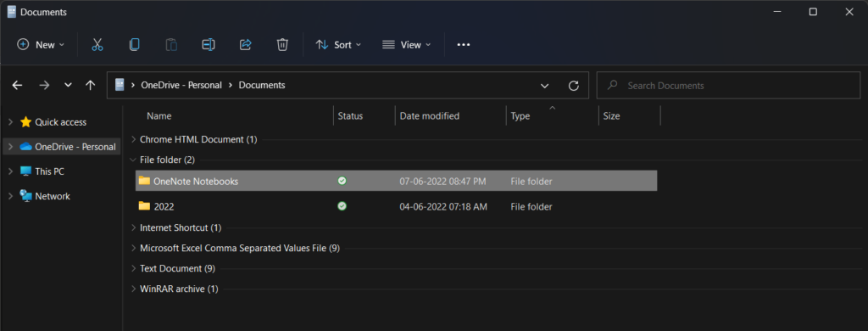Screen dimensions: 868x331
Task: Click the This PC monitor icon
Action: [25, 171]
